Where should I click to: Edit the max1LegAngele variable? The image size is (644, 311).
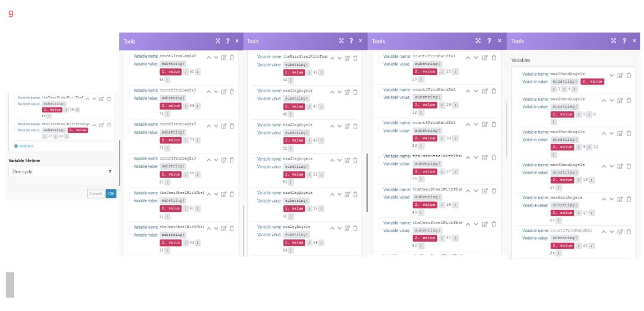coord(347,92)
